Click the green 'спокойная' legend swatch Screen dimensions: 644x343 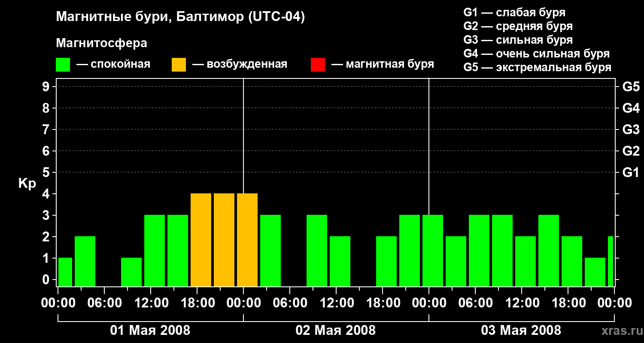63,64
